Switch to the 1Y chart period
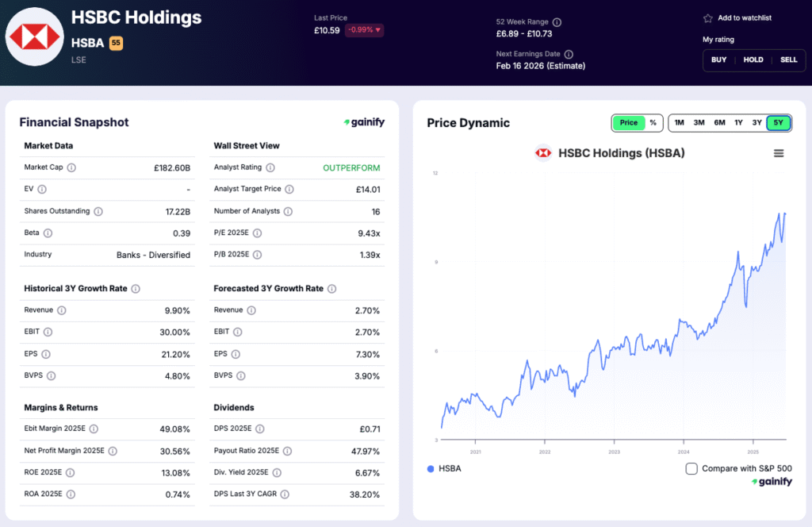This screenshot has height=527, width=812. pyautogui.click(x=738, y=123)
